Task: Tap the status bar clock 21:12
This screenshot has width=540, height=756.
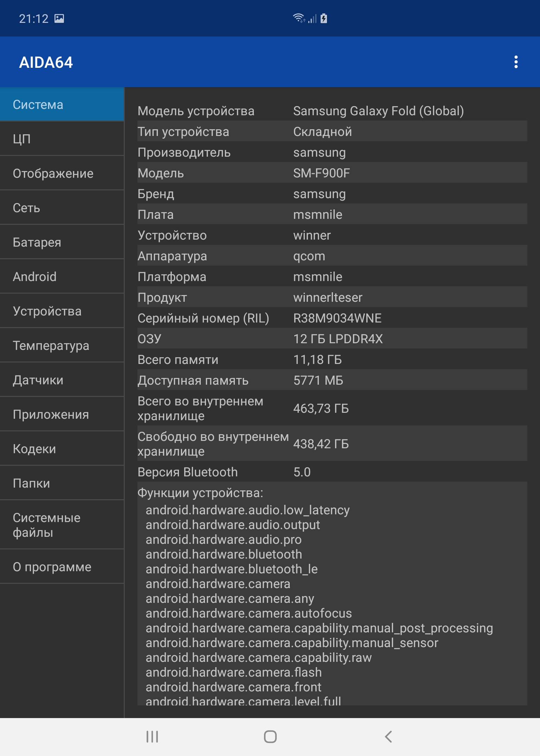Action: [x=34, y=19]
